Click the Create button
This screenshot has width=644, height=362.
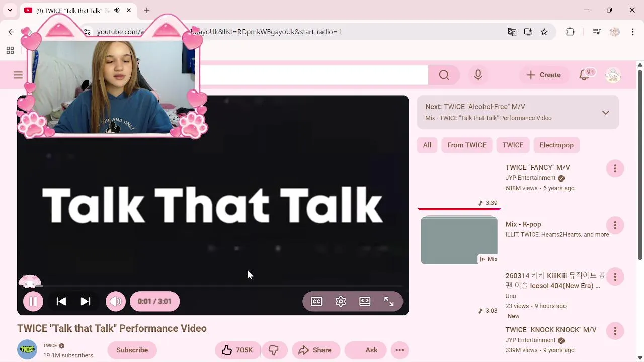tap(543, 75)
